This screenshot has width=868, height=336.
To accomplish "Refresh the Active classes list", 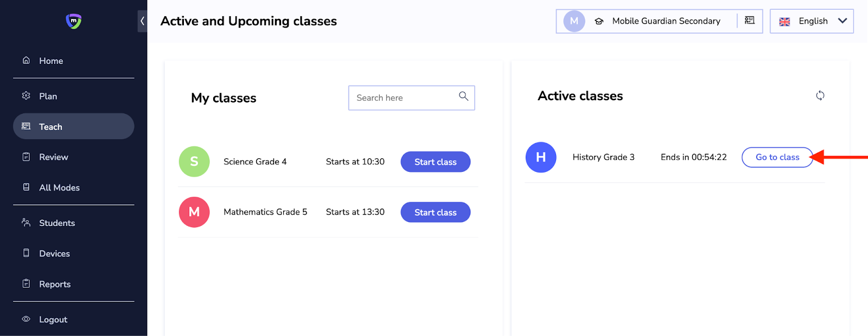I will pos(820,95).
